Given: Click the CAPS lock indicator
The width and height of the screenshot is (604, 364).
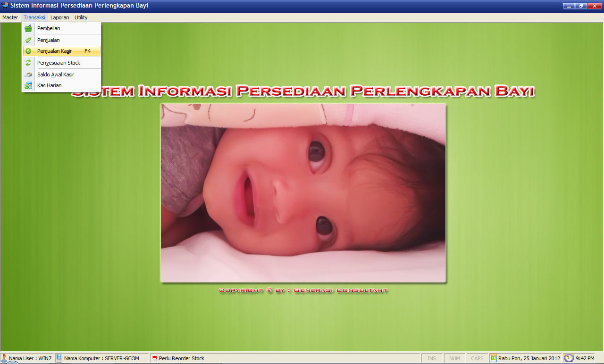Looking at the screenshot, I should point(477,358).
